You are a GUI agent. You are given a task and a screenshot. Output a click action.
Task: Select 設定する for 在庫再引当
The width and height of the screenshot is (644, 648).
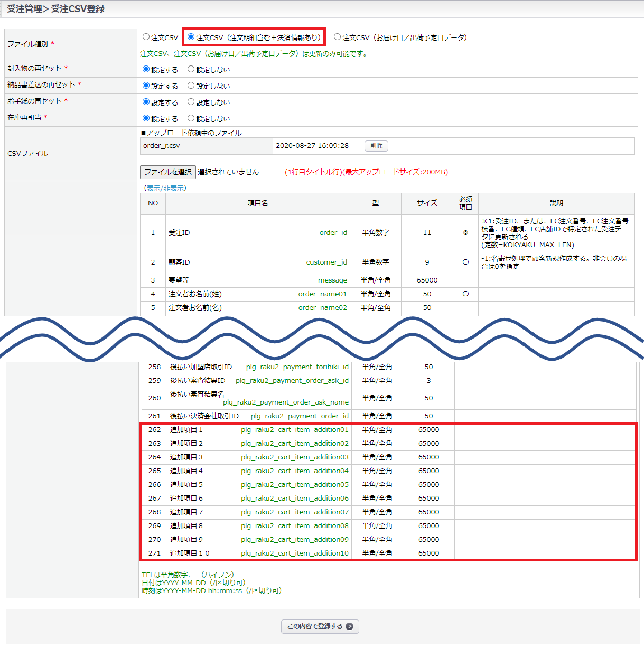tap(146, 118)
